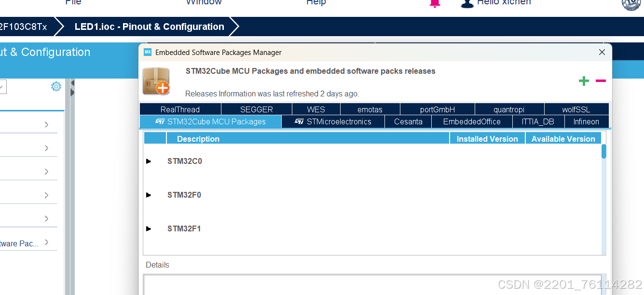Switch to the EmbeddedOffice tab

tap(472, 121)
